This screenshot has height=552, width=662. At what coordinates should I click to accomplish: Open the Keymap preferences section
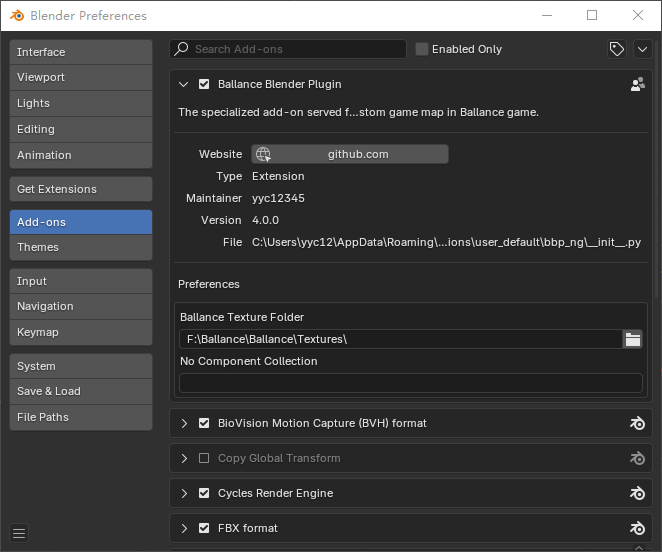81,332
